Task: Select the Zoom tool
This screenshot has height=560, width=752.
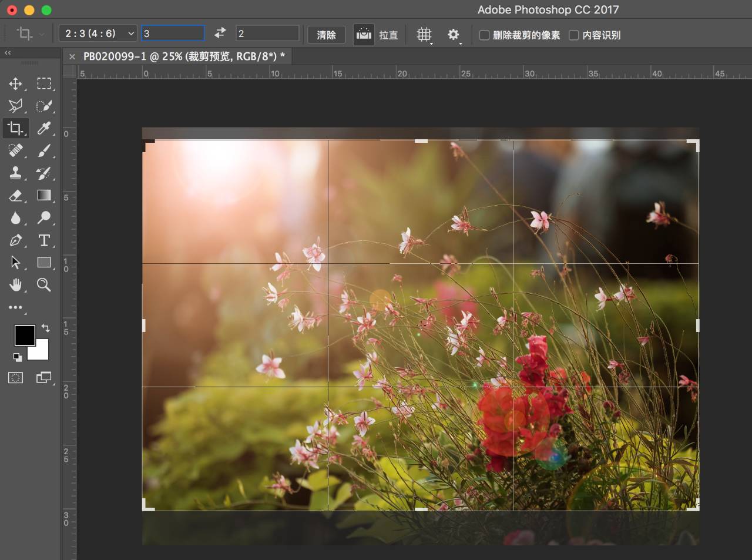Action: pos(44,285)
